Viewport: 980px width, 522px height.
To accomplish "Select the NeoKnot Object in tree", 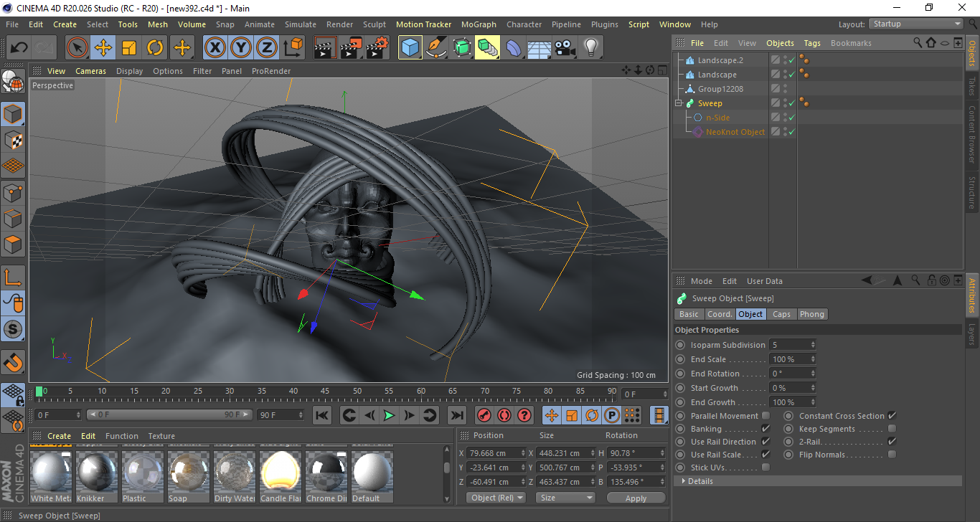I will 735,132.
